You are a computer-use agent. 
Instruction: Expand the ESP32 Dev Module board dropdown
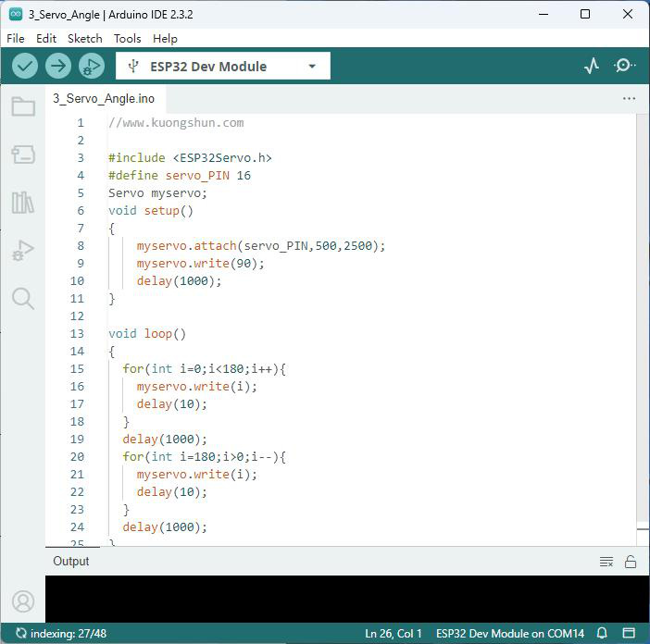tap(223, 66)
